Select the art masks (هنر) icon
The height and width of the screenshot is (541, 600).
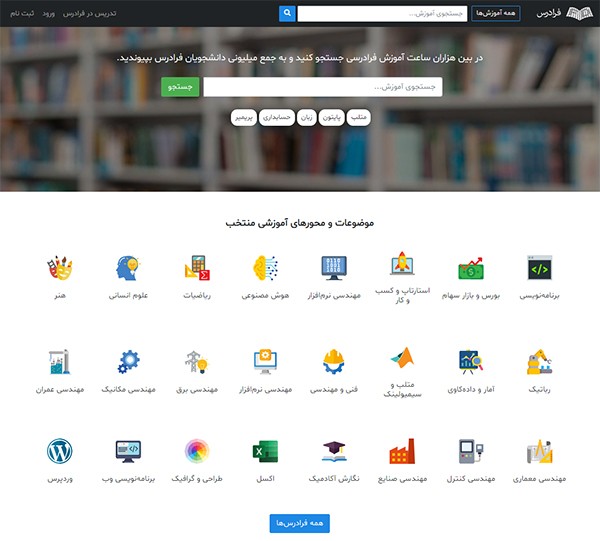click(60, 267)
